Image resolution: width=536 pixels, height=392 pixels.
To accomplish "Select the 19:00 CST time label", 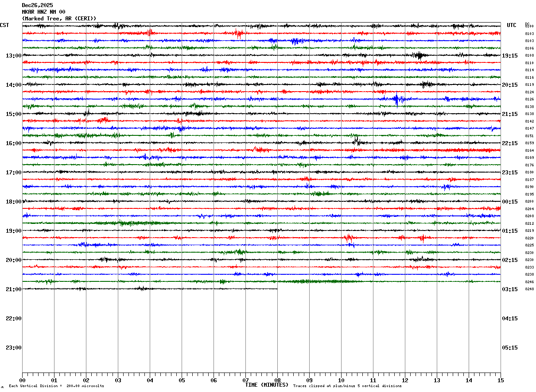I will pyautogui.click(x=13, y=231).
